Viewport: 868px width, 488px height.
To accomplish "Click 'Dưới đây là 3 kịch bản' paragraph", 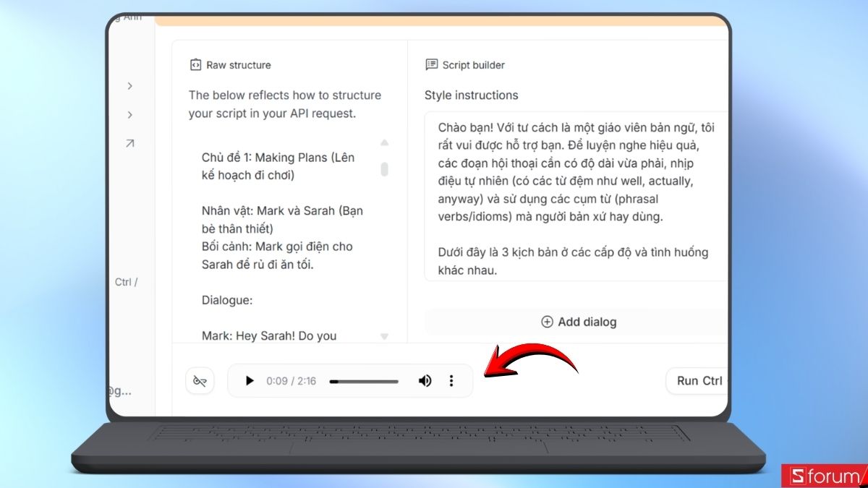I will pos(573,262).
